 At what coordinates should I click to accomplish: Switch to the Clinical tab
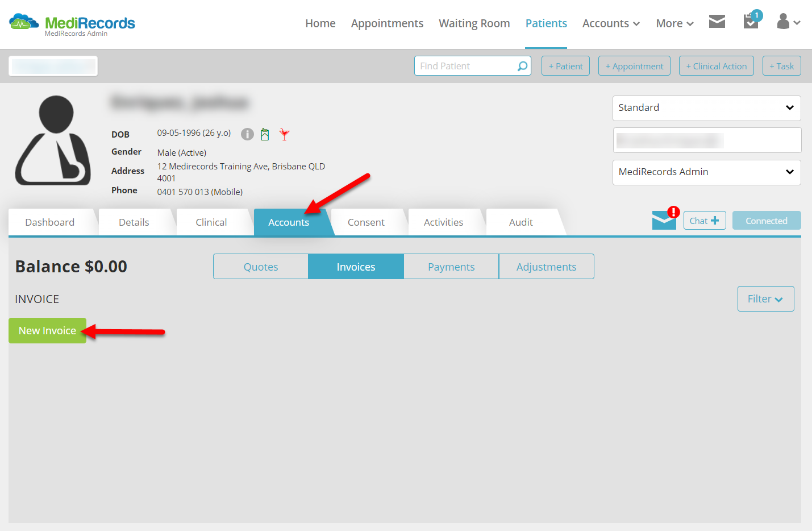tap(211, 222)
